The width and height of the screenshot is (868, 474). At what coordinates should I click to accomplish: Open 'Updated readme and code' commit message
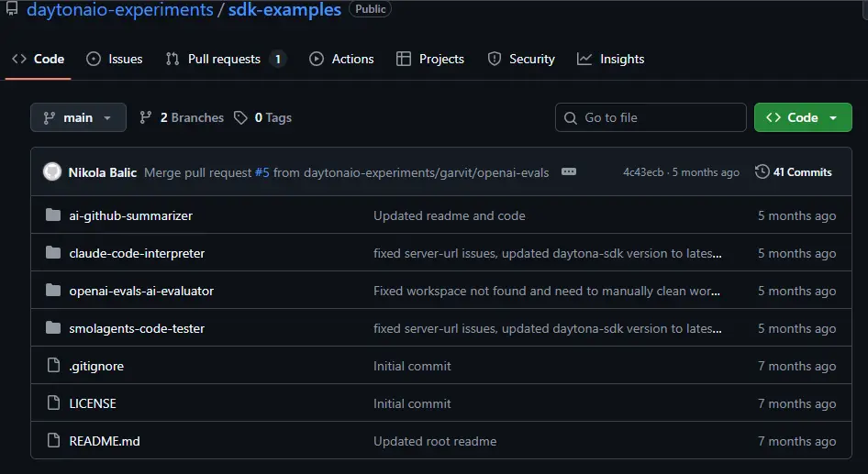(450, 215)
